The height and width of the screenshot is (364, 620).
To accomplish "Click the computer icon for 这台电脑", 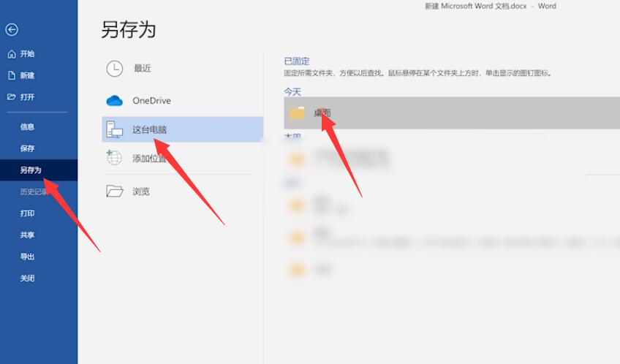I will [x=115, y=129].
